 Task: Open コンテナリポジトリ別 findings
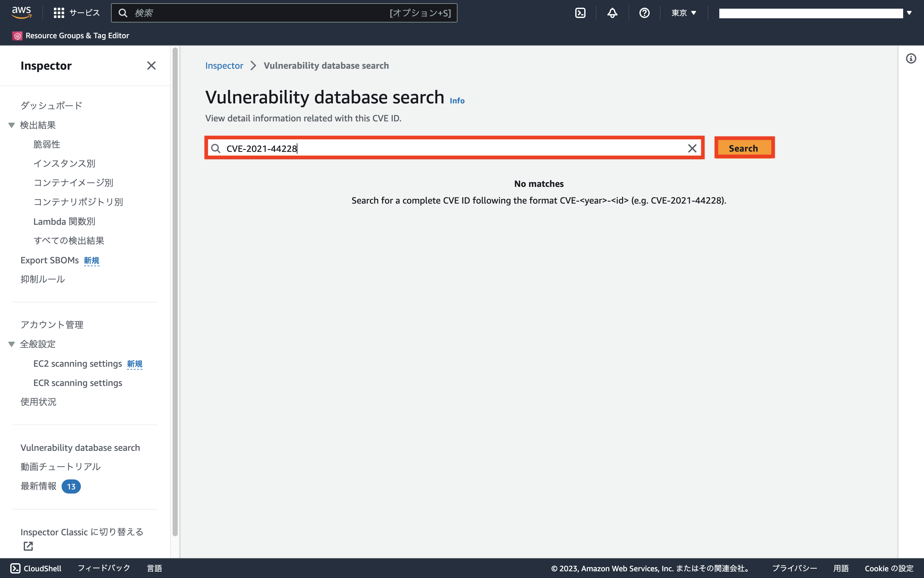click(78, 202)
